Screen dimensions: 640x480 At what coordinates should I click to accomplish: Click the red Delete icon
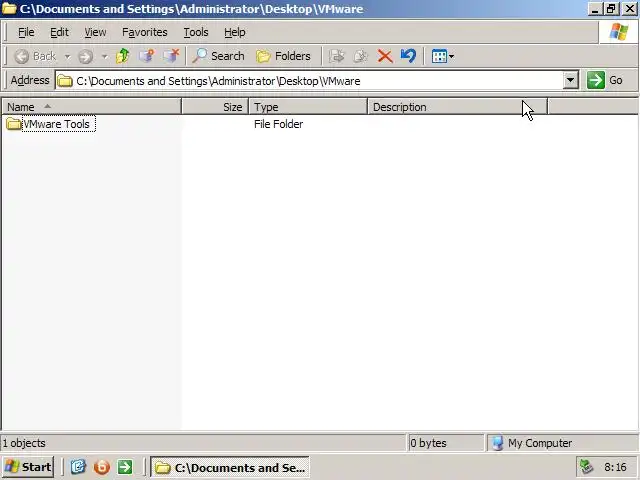pyautogui.click(x=384, y=56)
